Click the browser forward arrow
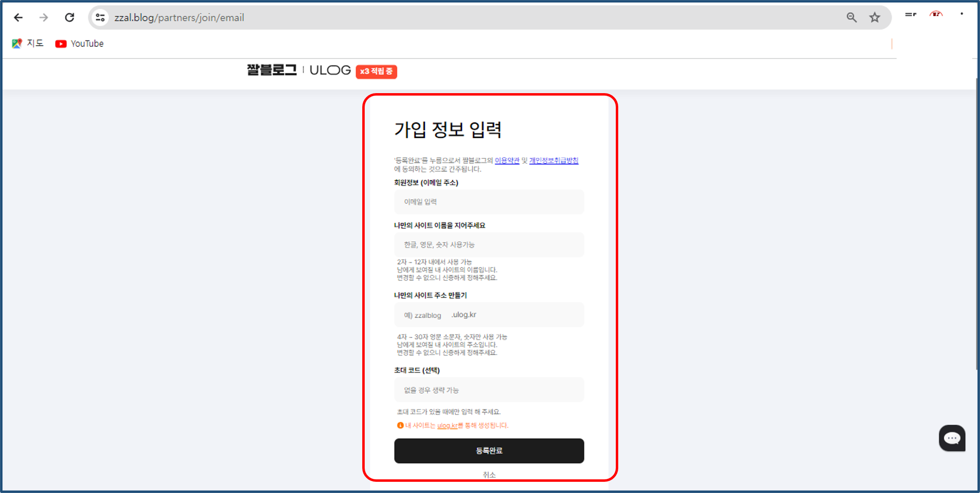 pos(43,18)
